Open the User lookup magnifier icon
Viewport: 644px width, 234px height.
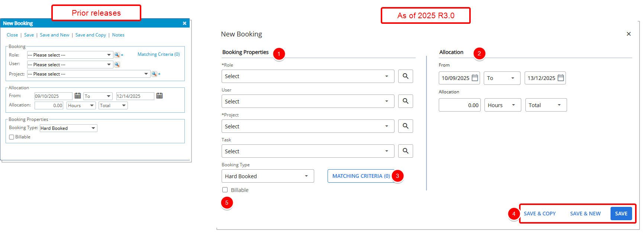405,101
